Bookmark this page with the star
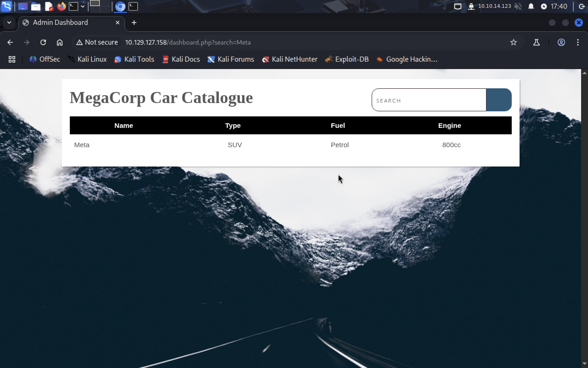Screen dimensions: 588x368 pos(513,42)
